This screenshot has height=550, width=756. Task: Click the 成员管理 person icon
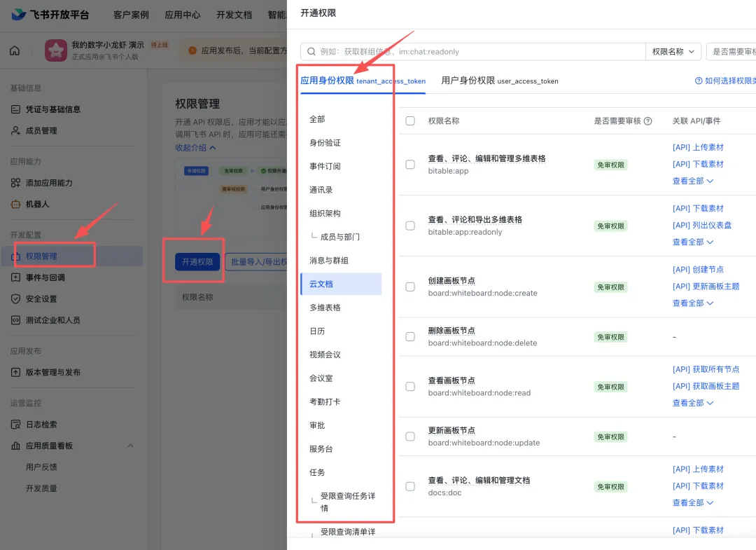point(15,131)
